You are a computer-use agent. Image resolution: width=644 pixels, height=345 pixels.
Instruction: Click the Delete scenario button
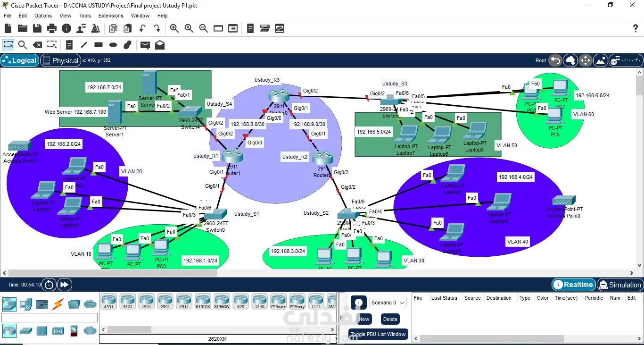click(390, 319)
